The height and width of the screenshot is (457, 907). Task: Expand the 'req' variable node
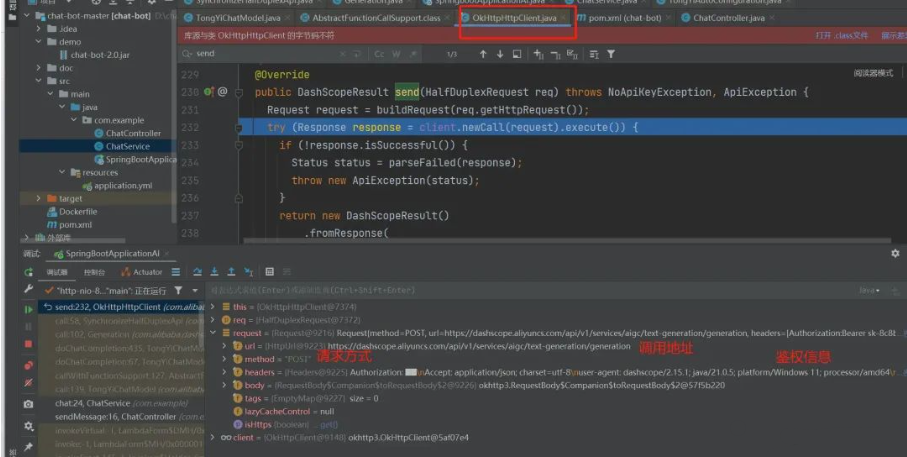(212, 320)
